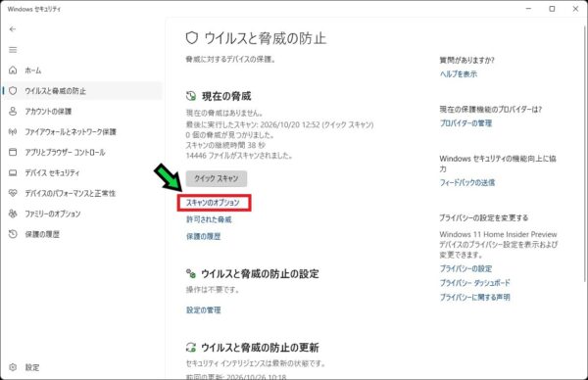Open アプリとブラウザー コントロール page

click(82, 152)
